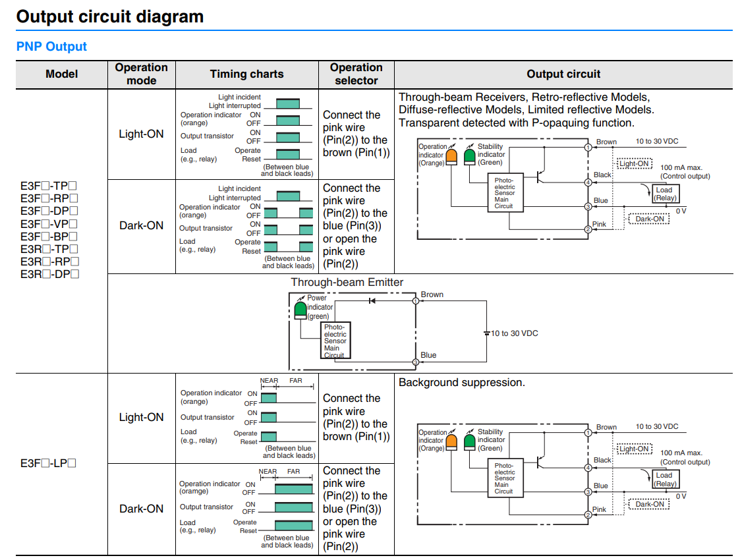Click the Load (Relay) box in top output circuit

[x=666, y=194]
